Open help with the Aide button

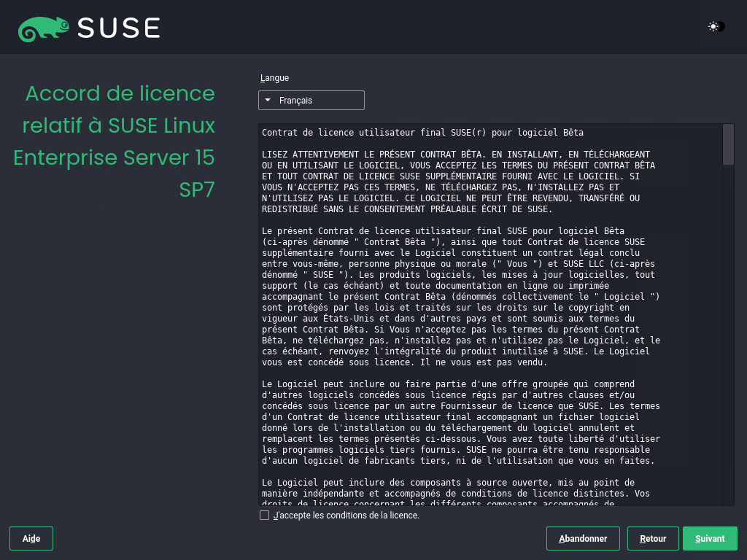[31, 539]
